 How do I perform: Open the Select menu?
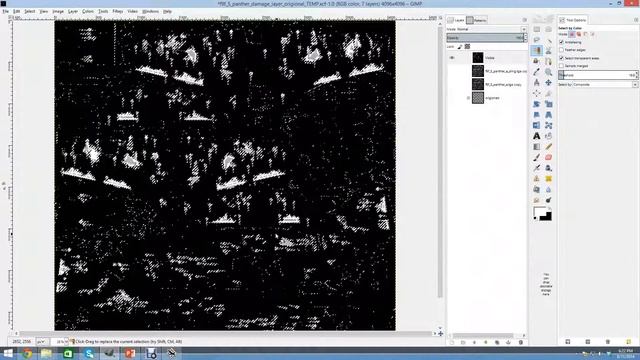29,11
